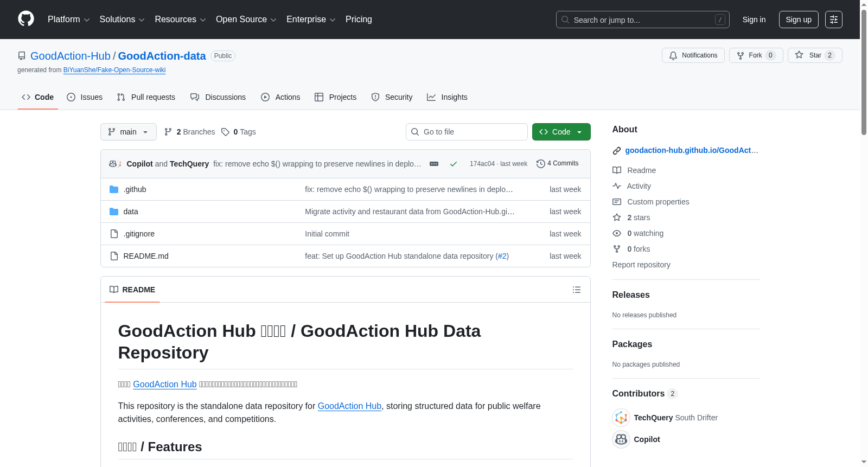Open the Releases heading link

point(631,295)
